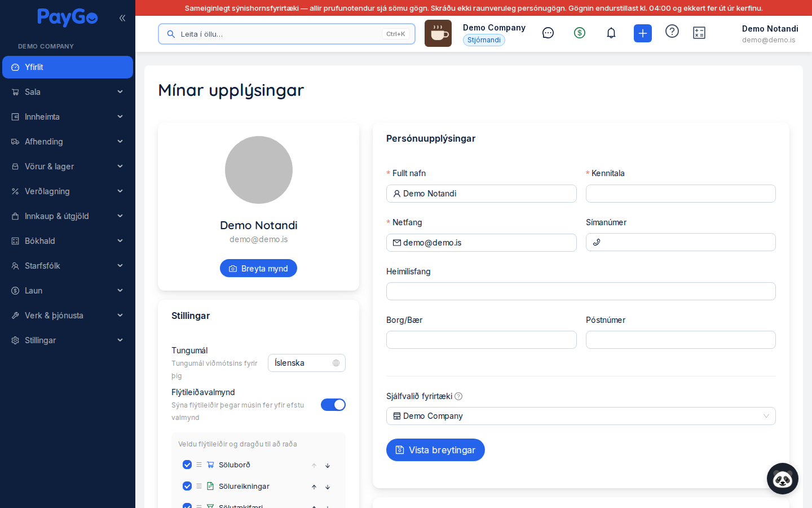812x508 pixels.
Task: Open the panda chat assistant
Action: pyautogui.click(x=783, y=479)
